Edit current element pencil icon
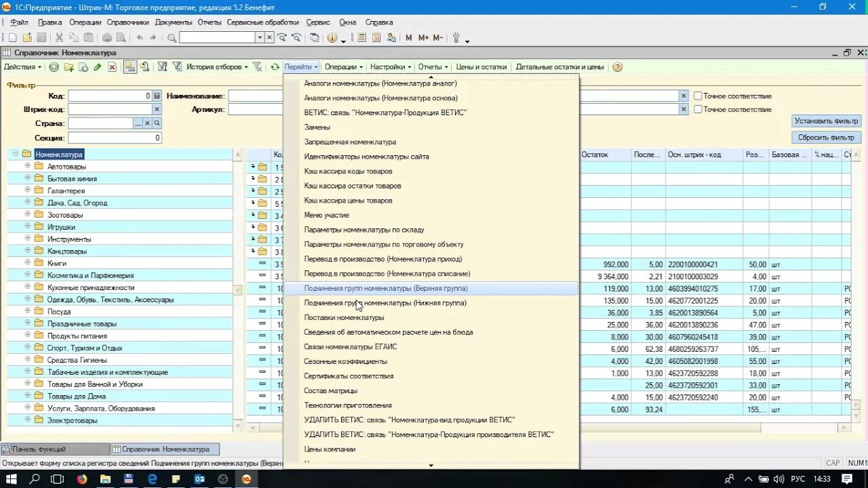Image resolution: width=868 pixels, height=488 pixels. tap(98, 67)
